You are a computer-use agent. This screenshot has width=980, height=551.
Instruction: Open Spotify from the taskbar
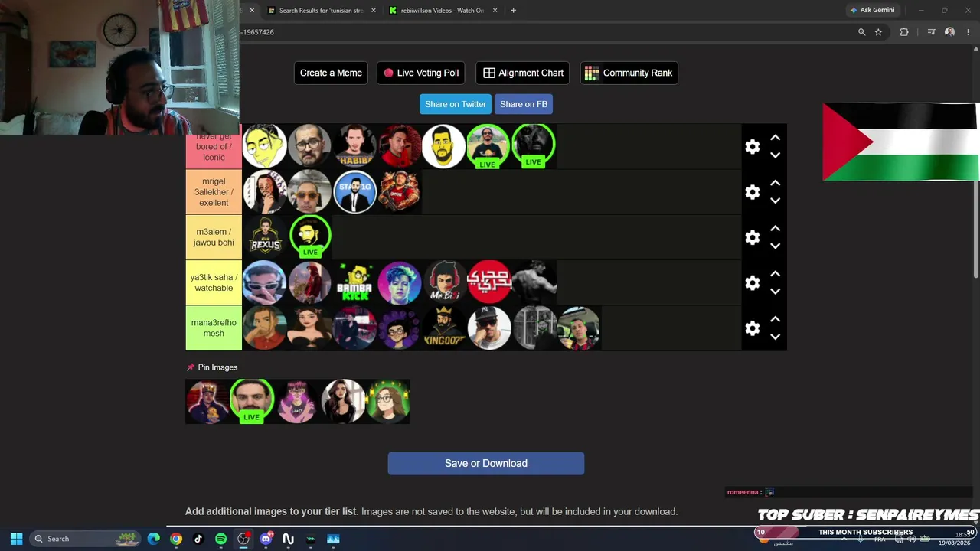(220, 539)
